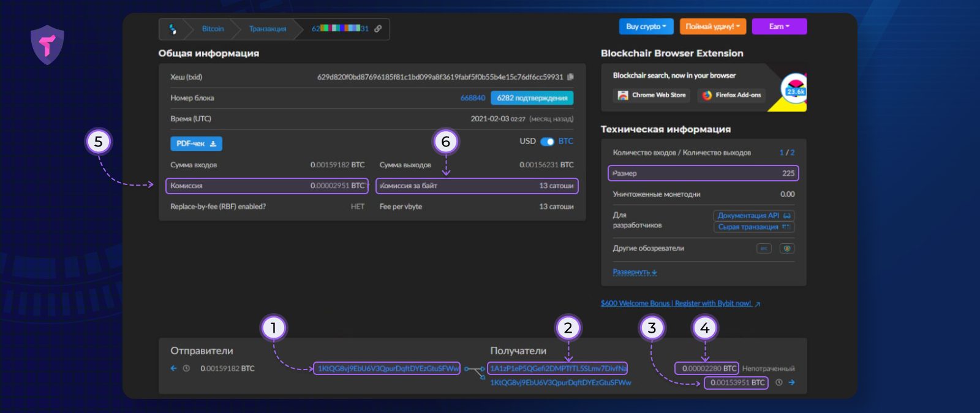
Task: Open the second explorer icon in Другие обозреватели
Action: pos(787,248)
